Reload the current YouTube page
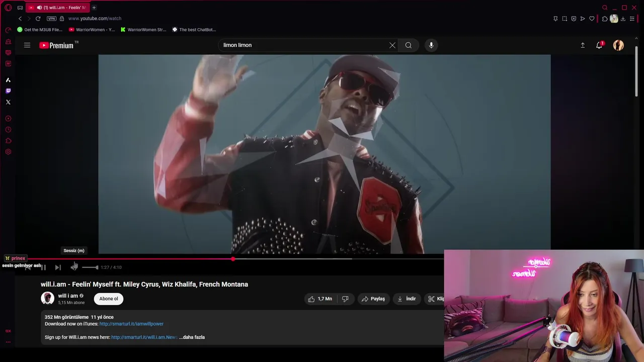644x362 pixels. [x=38, y=19]
